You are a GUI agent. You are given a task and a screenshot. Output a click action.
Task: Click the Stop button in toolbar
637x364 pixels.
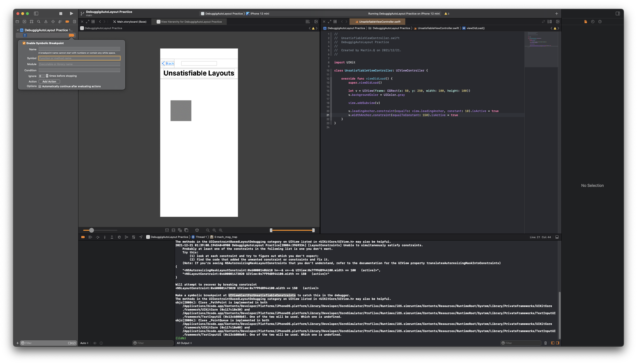click(x=61, y=14)
